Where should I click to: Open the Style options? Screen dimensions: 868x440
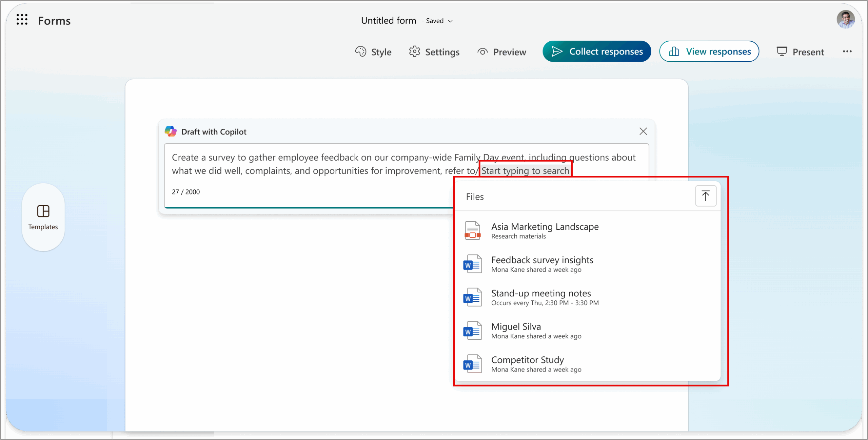373,52
